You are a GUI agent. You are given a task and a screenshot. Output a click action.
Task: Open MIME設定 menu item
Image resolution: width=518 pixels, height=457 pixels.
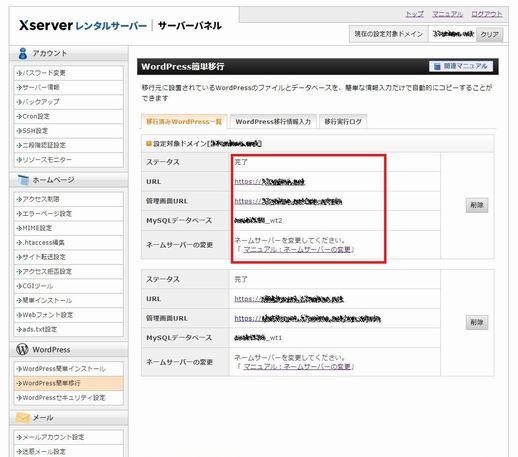pyautogui.click(x=69, y=228)
